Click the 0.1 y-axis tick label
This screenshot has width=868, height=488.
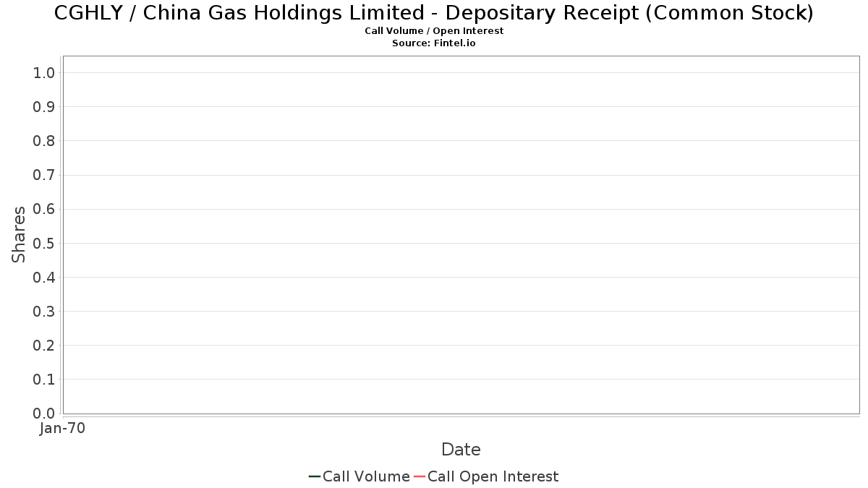44,380
